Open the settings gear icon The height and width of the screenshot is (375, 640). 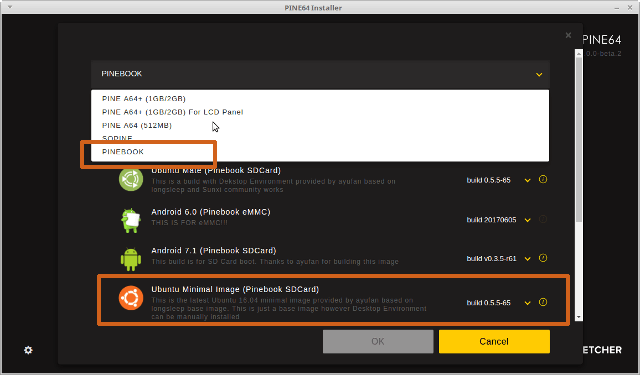[x=28, y=350]
